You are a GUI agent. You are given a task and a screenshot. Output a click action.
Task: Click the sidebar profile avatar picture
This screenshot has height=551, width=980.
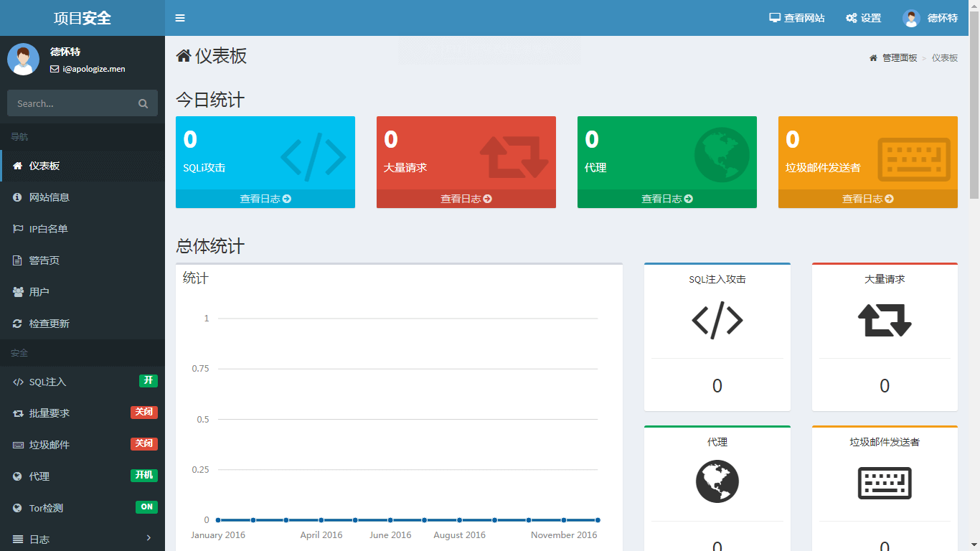(x=23, y=59)
